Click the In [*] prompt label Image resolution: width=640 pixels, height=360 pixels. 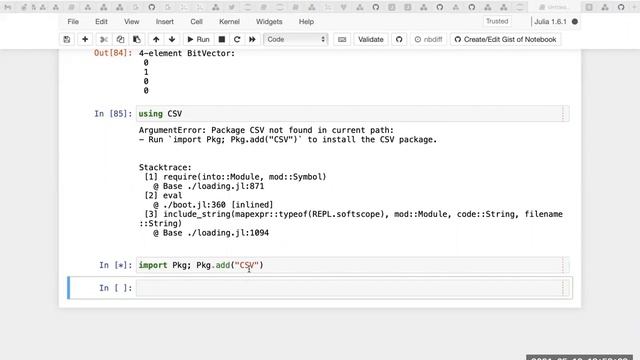click(116, 265)
